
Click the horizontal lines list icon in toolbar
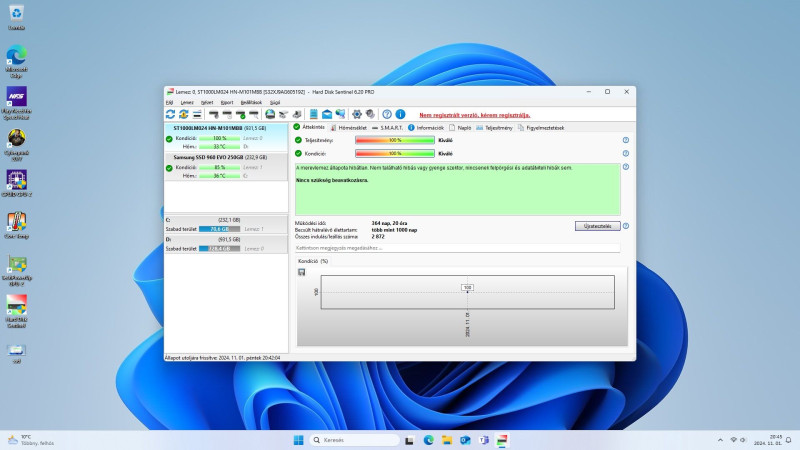click(197, 115)
